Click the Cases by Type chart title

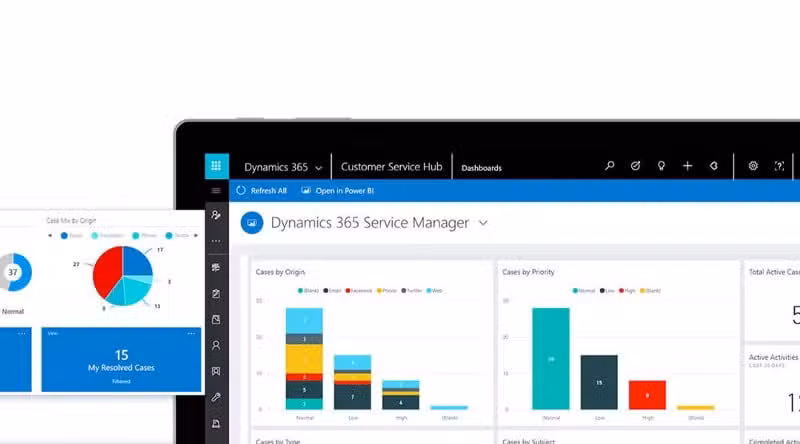click(278, 441)
